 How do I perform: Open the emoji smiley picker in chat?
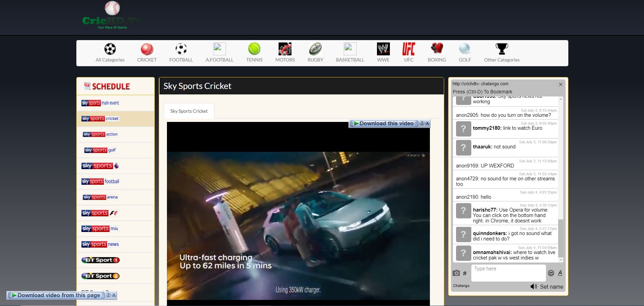(x=551, y=273)
